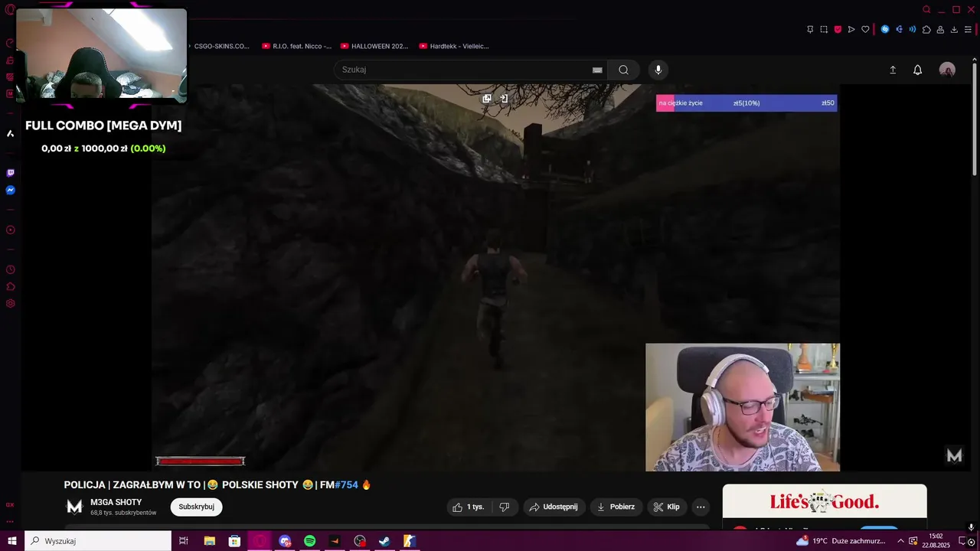Click the Twitch icon in Opera sidebar
Screen dimensions: 980x551
point(10,173)
